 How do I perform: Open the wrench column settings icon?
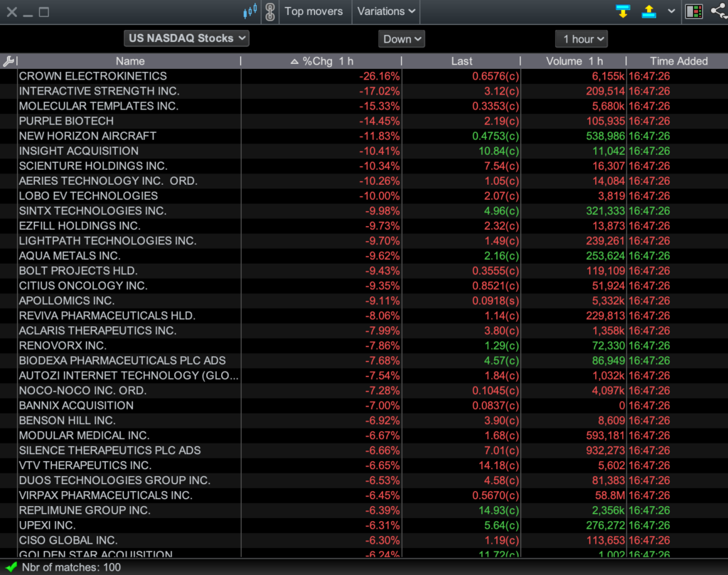9,61
